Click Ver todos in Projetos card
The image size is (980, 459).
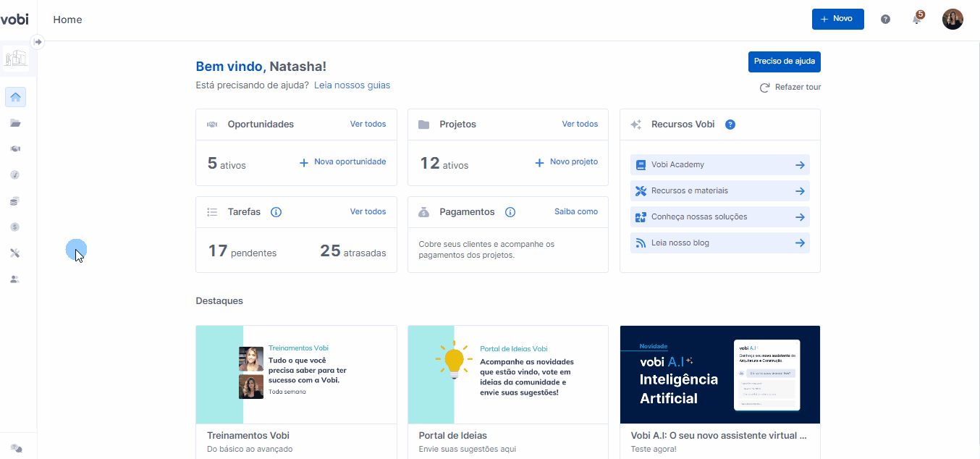coord(580,124)
